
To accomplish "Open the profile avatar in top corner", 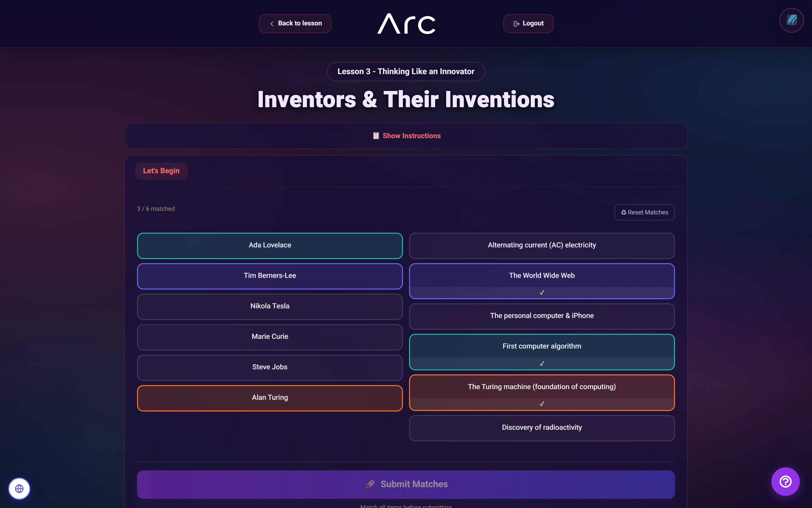I will 791,20.
